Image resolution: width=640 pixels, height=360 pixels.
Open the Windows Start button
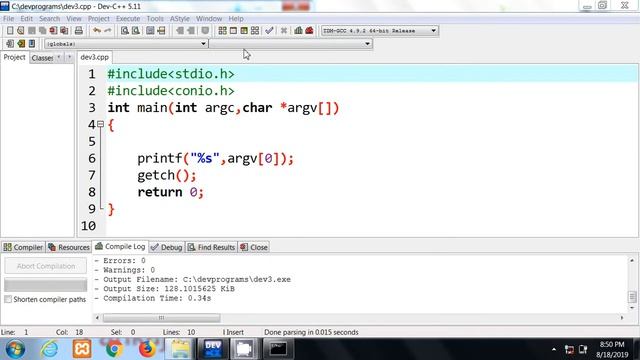click(x=16, y=349)
